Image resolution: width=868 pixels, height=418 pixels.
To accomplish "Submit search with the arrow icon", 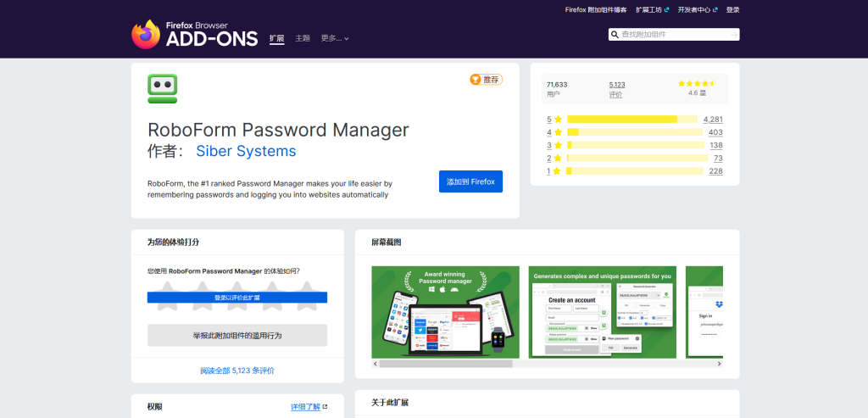I will tap(734, 35).
